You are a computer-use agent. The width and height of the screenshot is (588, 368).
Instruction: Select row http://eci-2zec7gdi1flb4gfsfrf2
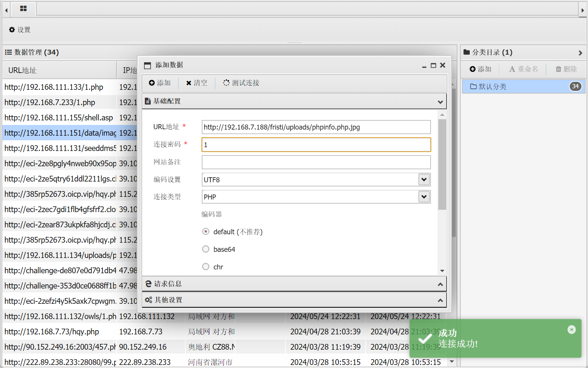(60, 209)
